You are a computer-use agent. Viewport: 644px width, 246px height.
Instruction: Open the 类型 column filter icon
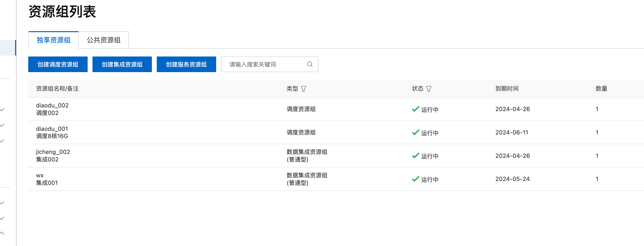pyautogui.click(x=304, y=89)
